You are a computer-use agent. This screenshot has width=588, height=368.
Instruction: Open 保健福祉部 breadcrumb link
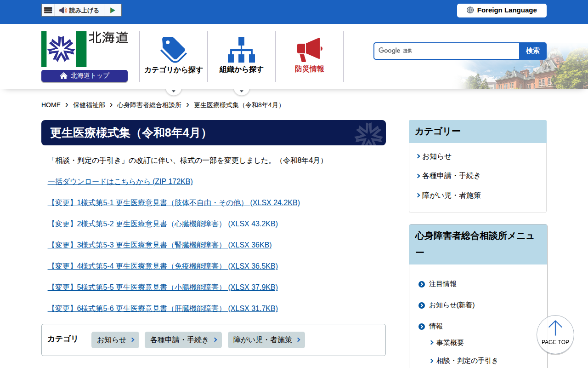coord(89,105)
